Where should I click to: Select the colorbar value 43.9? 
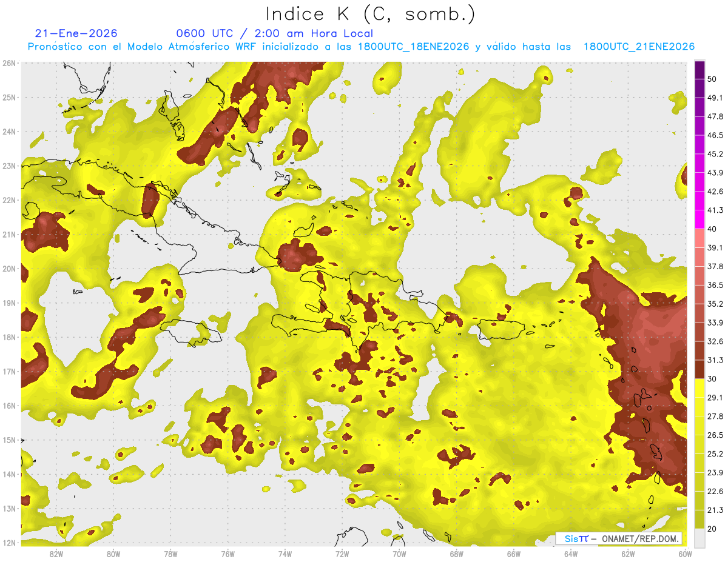tap(715, 173)
